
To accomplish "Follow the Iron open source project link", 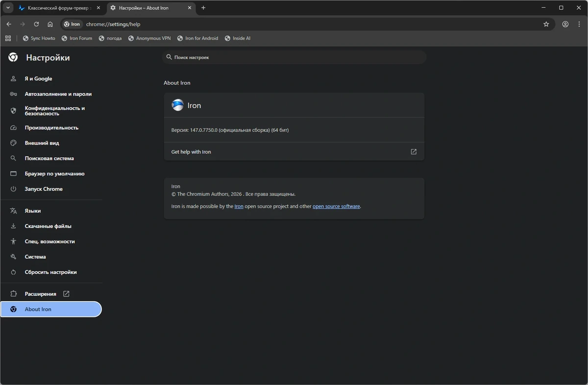I will point(239,206).
